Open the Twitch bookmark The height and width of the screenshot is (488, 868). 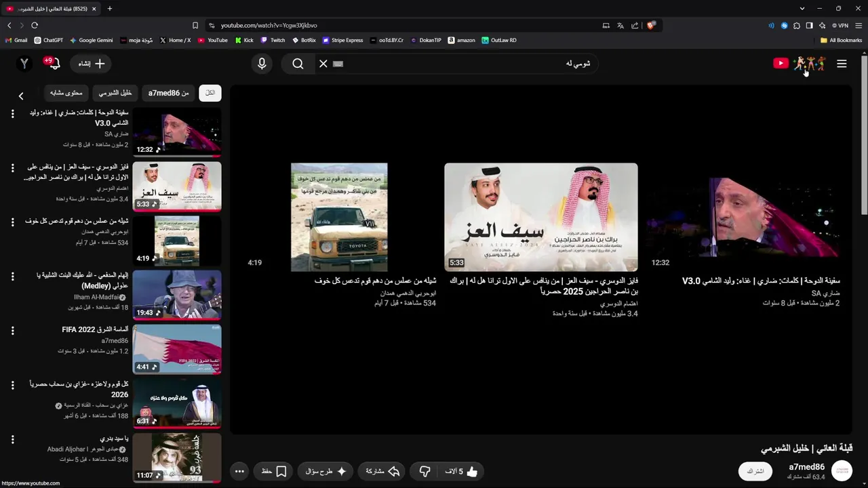(273, 40)
